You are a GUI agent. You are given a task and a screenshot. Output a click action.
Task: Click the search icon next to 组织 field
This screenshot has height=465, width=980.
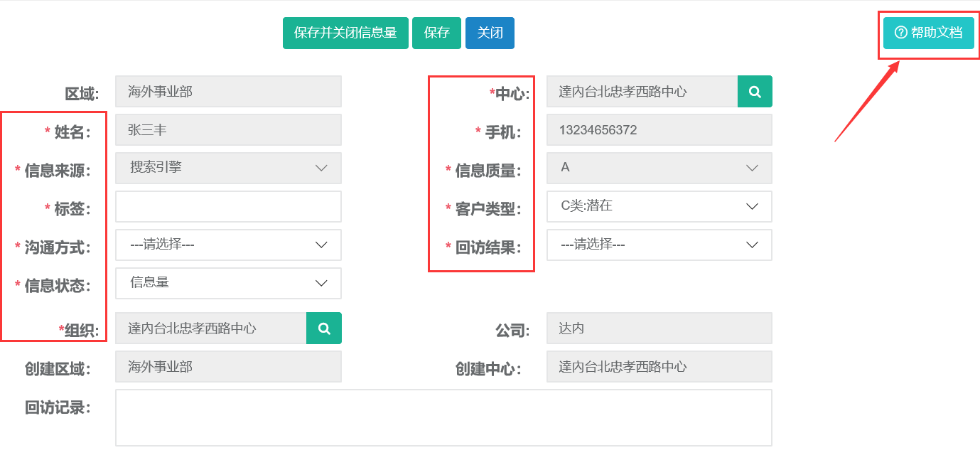[324, 328]
